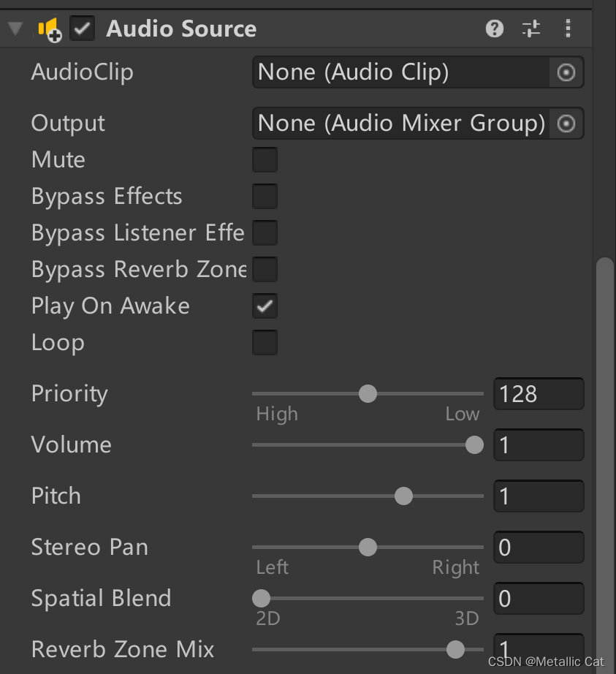This screenshot has width=616, height=674.
Task: Collapse the Audio Source component foldout
Action: (x=15, y=30)
